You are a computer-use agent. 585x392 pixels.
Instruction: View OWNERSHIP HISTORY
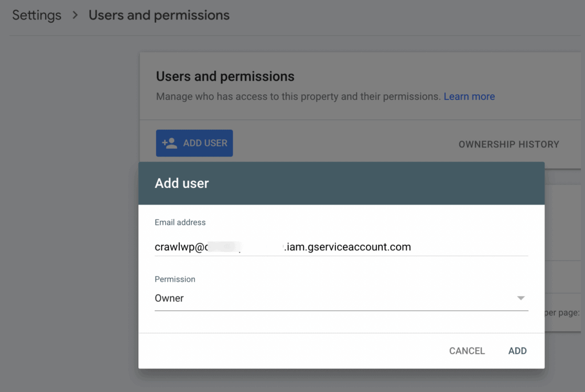click(x=508, y=145)
